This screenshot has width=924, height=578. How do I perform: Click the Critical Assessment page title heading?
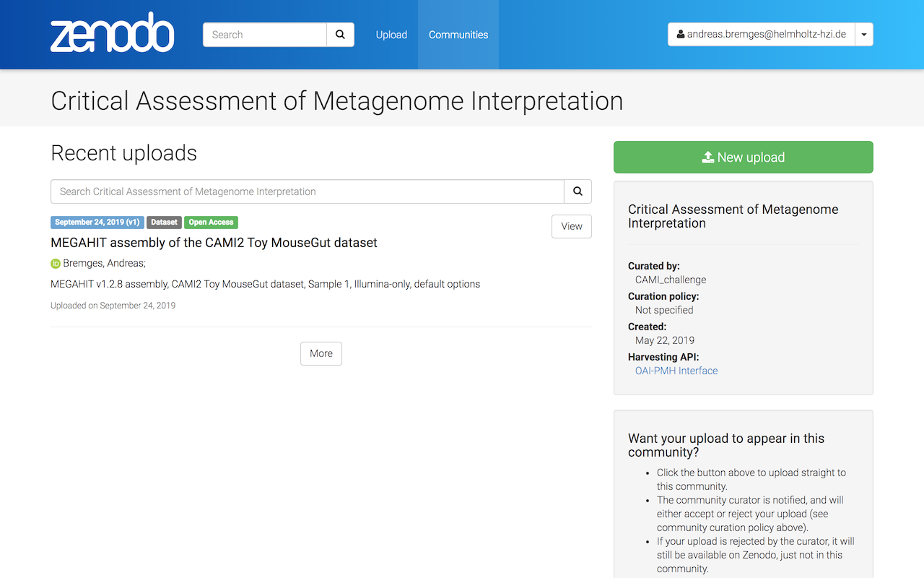336,101
